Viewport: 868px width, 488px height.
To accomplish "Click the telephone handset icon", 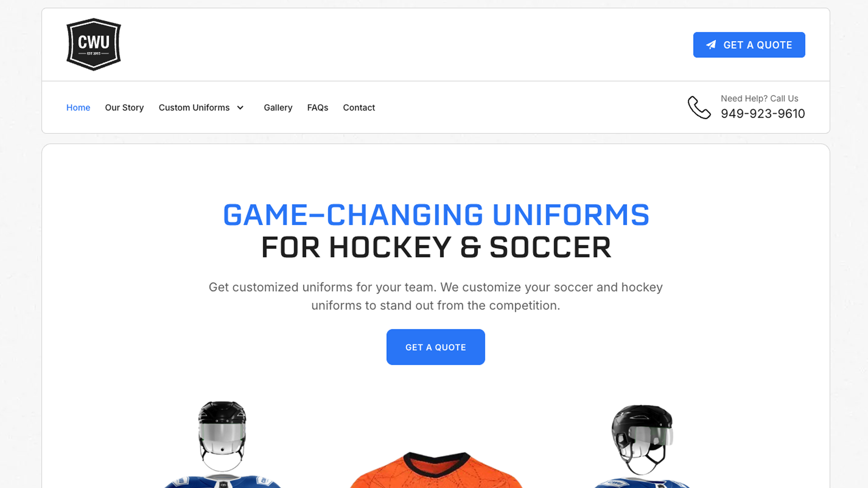I will pos(699,107).
